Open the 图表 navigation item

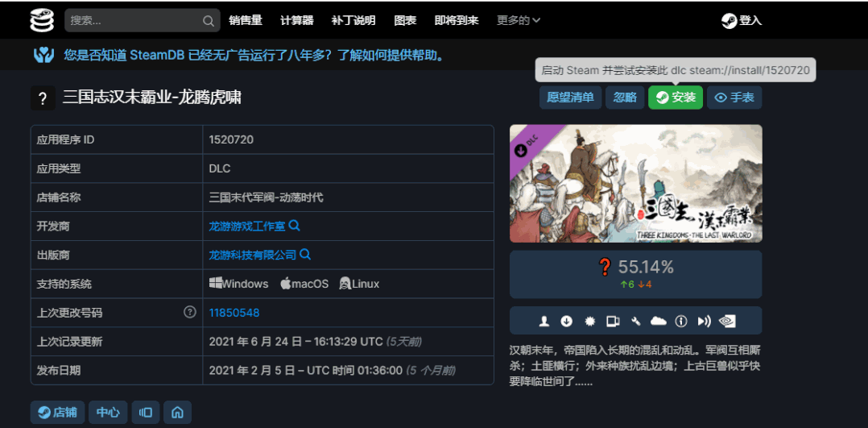405,20
